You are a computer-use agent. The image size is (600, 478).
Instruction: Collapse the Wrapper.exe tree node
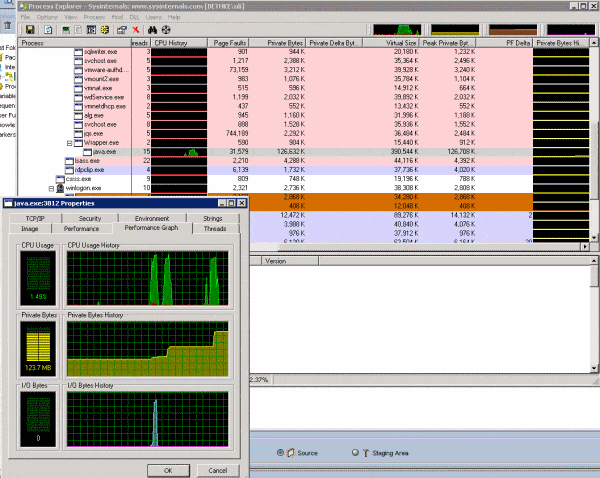pos(70,143)
